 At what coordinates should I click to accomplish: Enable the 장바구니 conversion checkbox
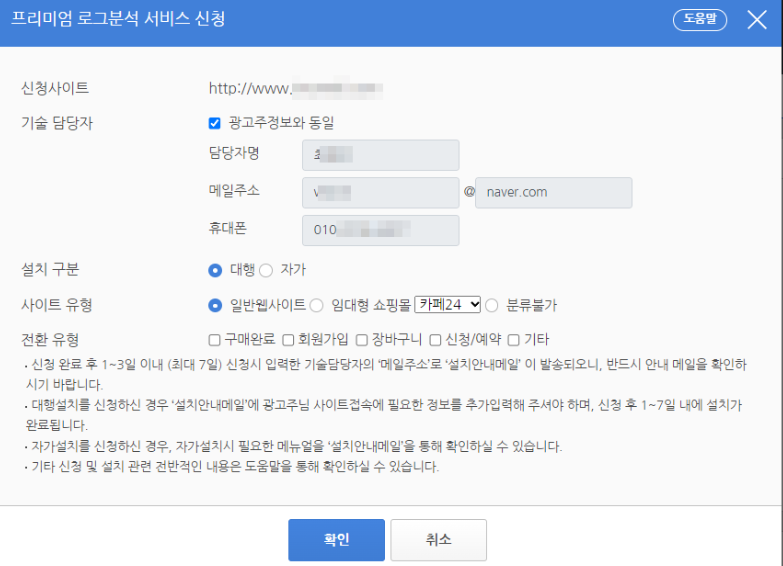pyautogui.click(x=362, y=340)
